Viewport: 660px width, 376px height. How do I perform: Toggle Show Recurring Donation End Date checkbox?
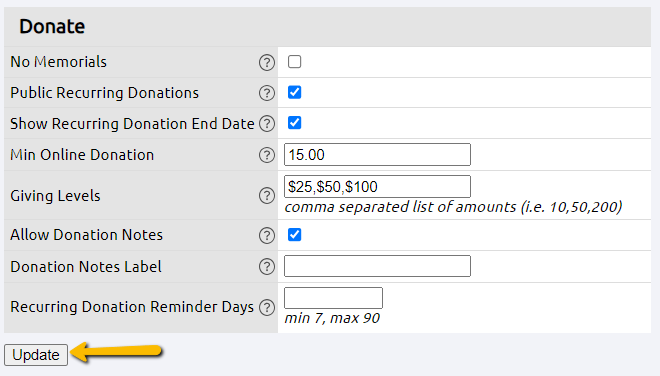coord(294,123)
